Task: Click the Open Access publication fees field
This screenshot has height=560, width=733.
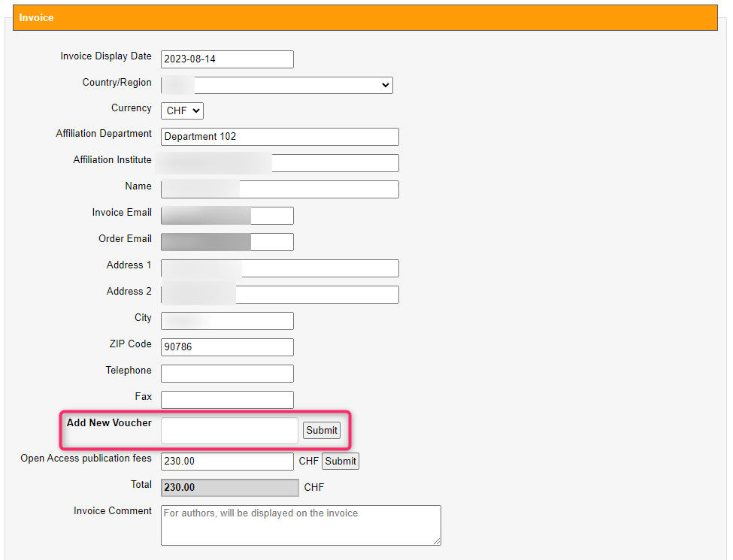Action: coord(227,461)
